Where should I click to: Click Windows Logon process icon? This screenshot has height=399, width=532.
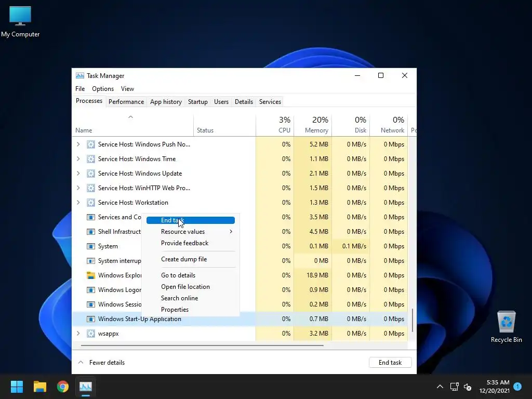pos(90,290)
